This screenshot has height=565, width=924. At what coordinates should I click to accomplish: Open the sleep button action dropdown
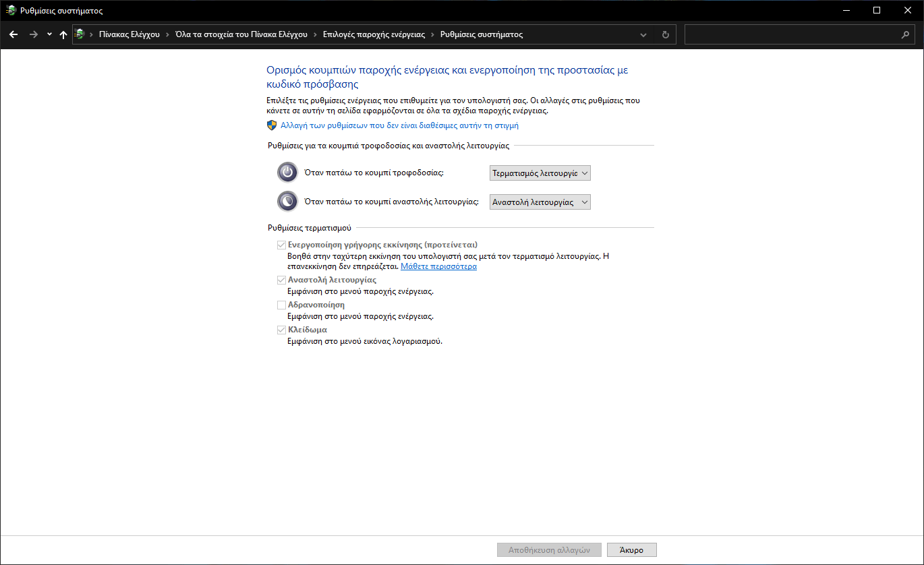click(540, 202)
